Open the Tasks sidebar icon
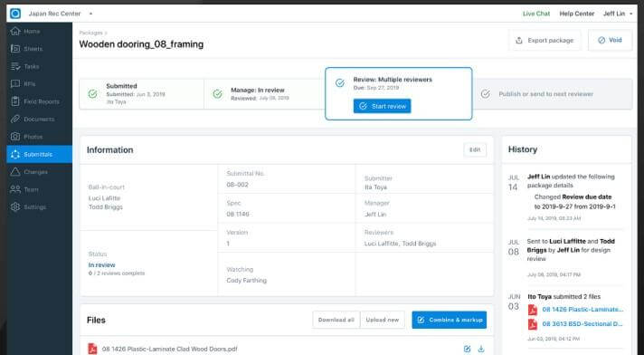The width and height of the screenshot is (644, 355). 15,66
